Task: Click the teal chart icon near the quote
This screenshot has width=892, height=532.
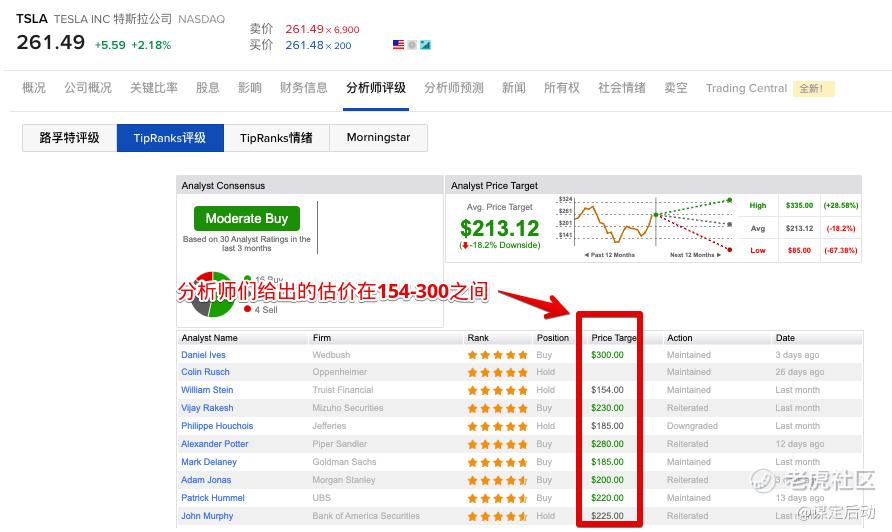Action: (x=425, y=44)
